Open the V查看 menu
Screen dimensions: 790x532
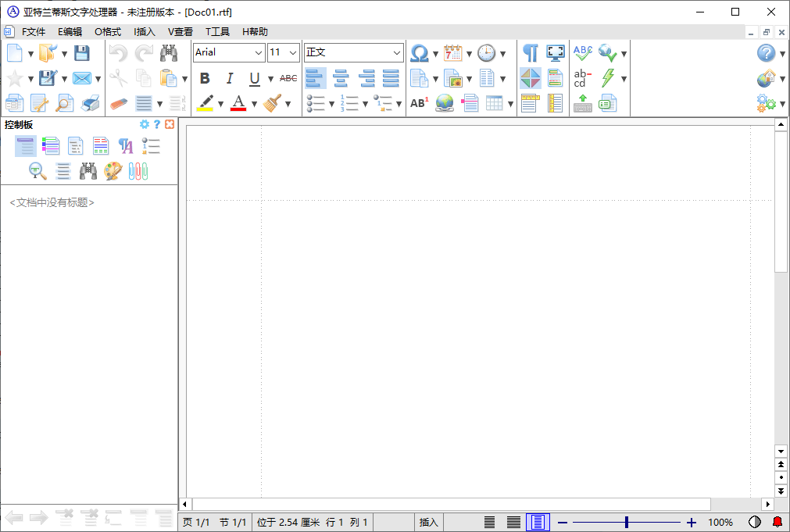tap(181, 32)
